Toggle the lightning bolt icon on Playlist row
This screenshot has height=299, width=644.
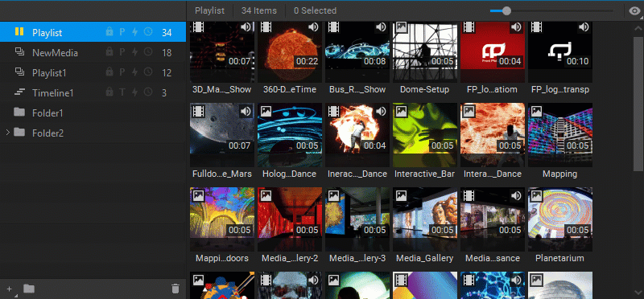[134, 32]
